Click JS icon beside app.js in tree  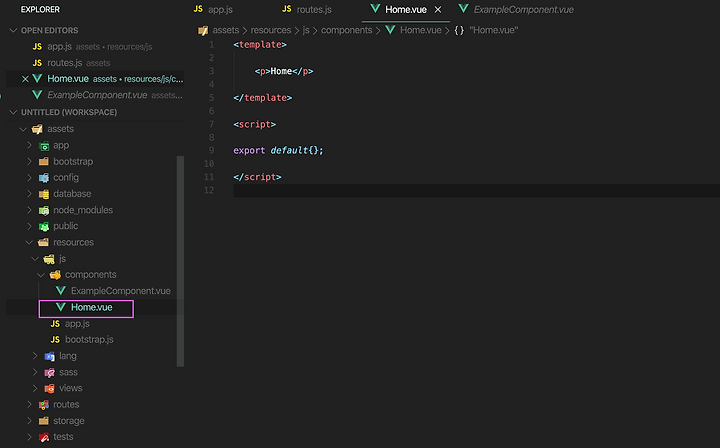click(x=55, y=324)
